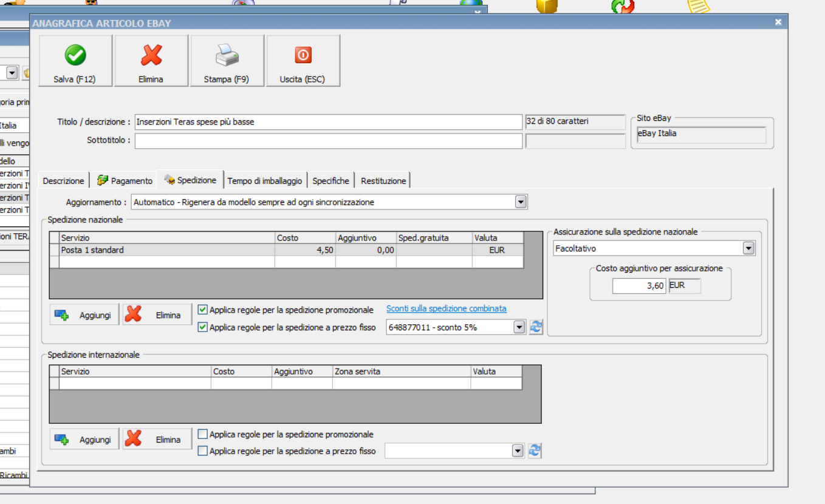Open the Restituzione tab

point(383,181)
